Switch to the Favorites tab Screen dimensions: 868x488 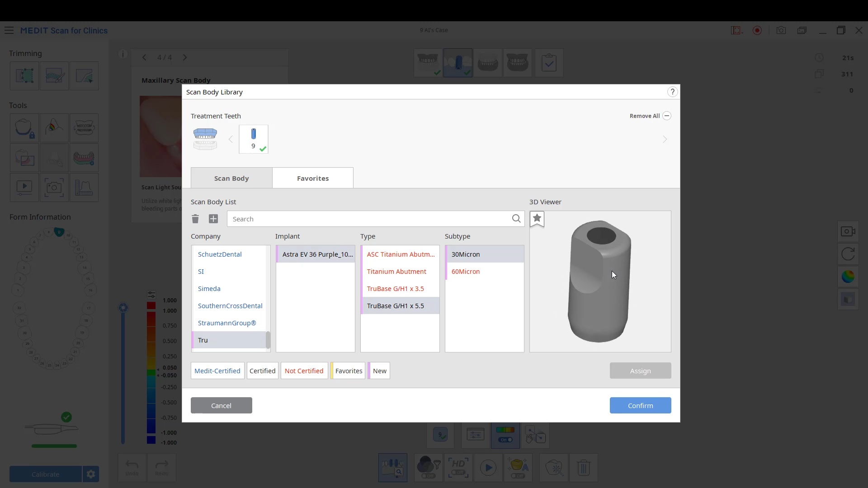click(313, 178)
